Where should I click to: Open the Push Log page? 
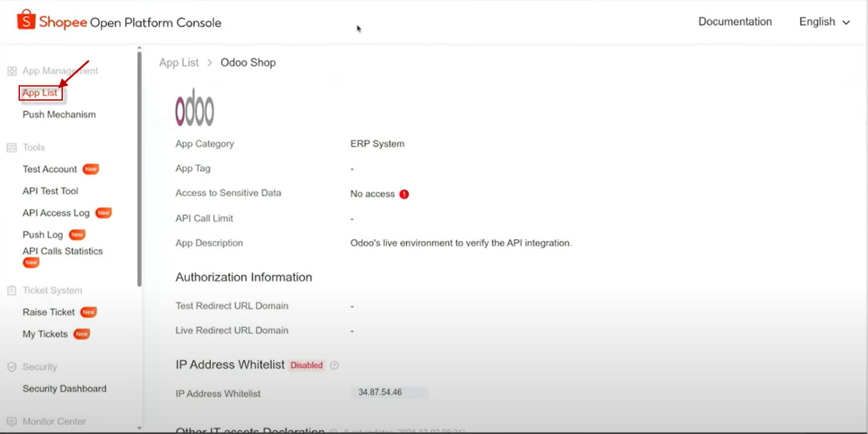click(42, 235)
